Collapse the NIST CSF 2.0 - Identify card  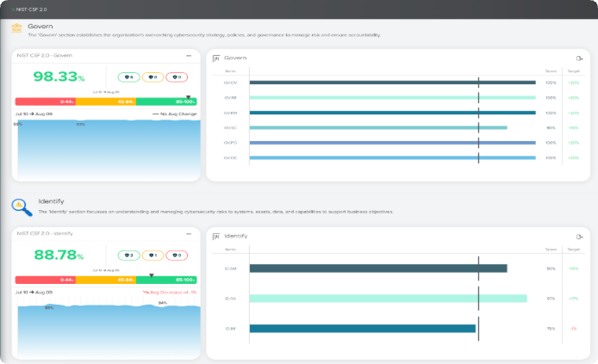coord(189,234)
